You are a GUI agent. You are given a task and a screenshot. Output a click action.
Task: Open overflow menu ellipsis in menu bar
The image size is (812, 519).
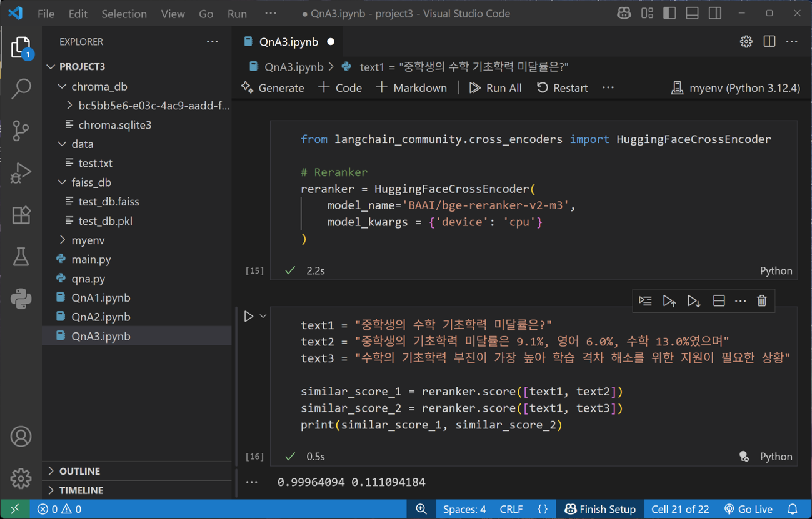[270, 13]
